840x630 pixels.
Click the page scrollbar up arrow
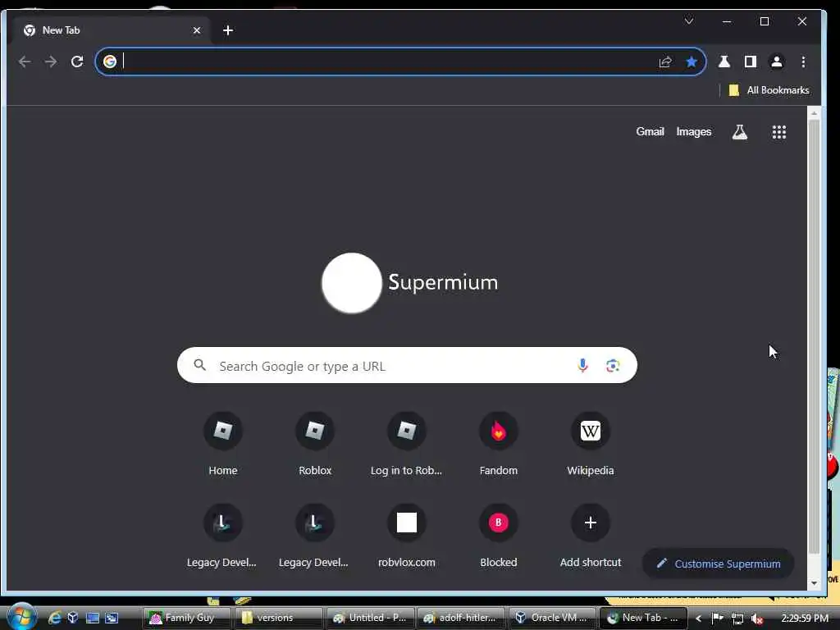coord(814,113)
